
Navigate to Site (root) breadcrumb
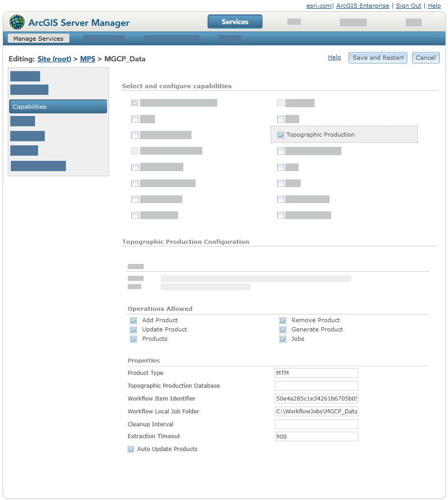[x=54, y=59]
